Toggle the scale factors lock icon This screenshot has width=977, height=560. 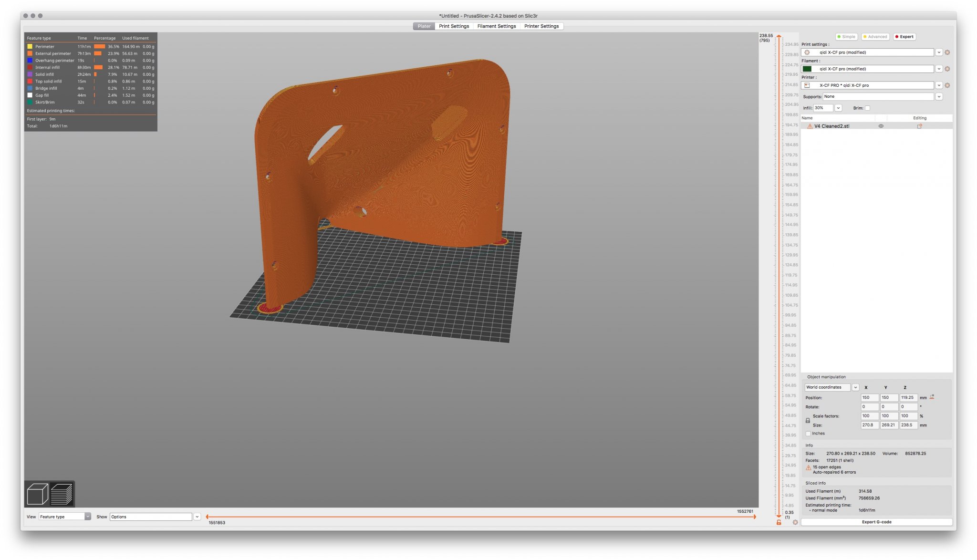pyautogui.click(x=808, y=420)
